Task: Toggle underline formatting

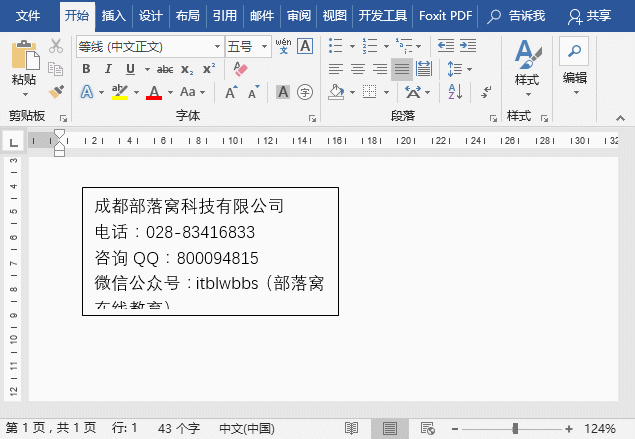Action: 130,69
